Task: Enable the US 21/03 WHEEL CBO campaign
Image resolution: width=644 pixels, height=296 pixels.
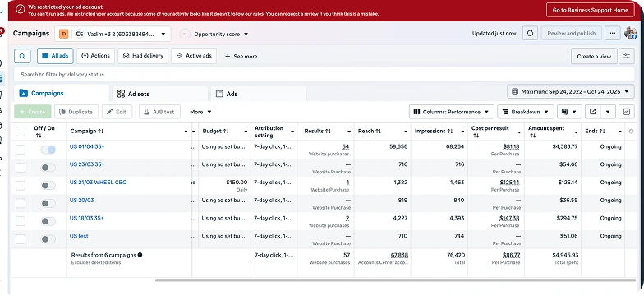Action: point(48,186)
